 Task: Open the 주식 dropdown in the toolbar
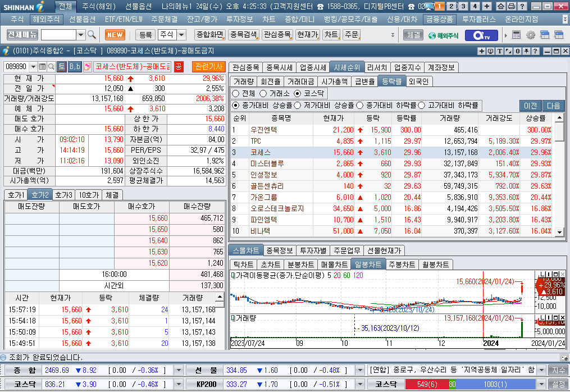(x=181, y=35)
